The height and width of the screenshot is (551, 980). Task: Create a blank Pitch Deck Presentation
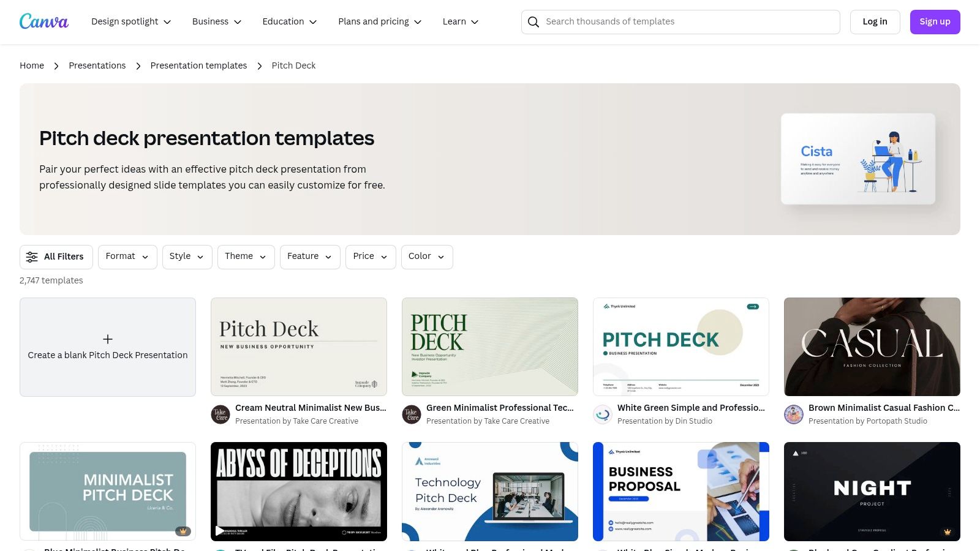[108, 347]
